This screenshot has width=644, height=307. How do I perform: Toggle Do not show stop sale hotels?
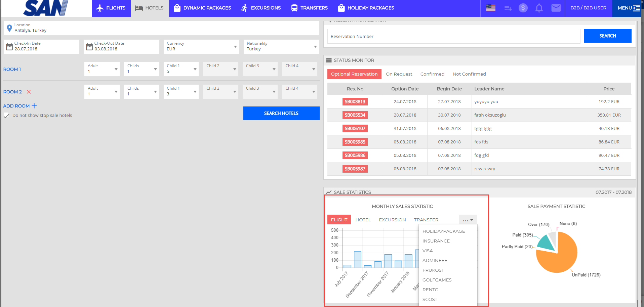point(6,116)
